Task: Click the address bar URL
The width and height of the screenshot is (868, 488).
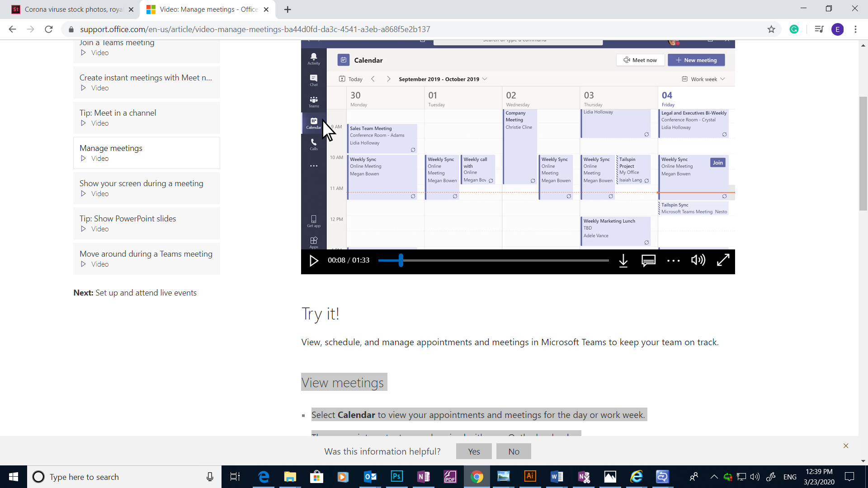Action: [x=255, y=29]
